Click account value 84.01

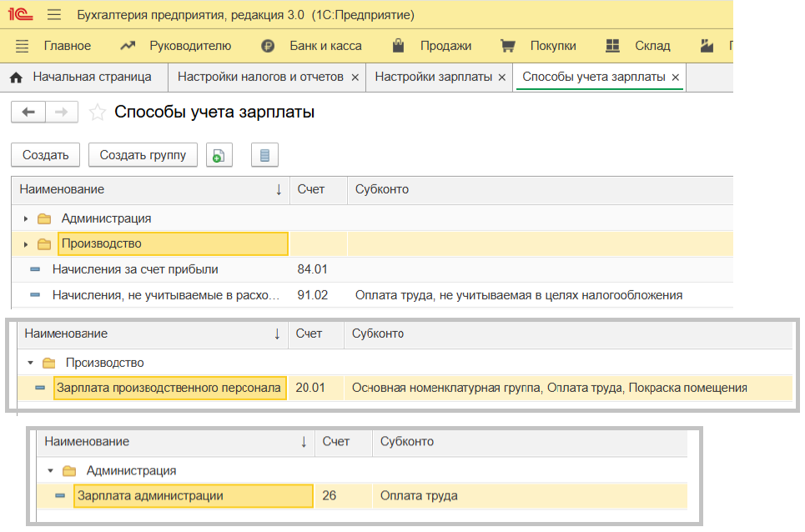(x=312, y=269)
